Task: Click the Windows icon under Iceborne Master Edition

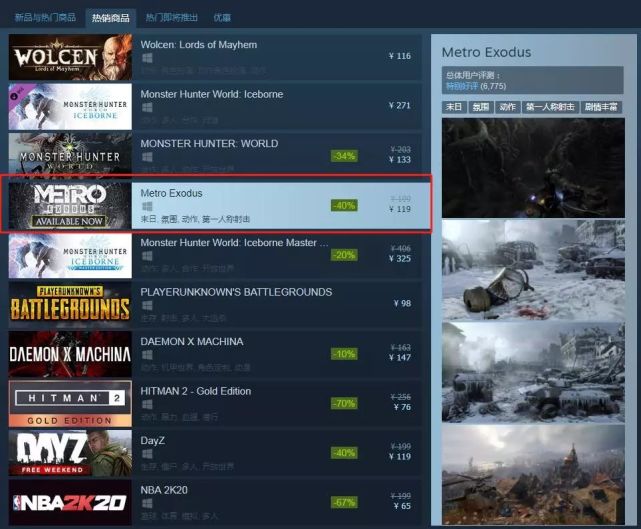Action: click(147, 256)
